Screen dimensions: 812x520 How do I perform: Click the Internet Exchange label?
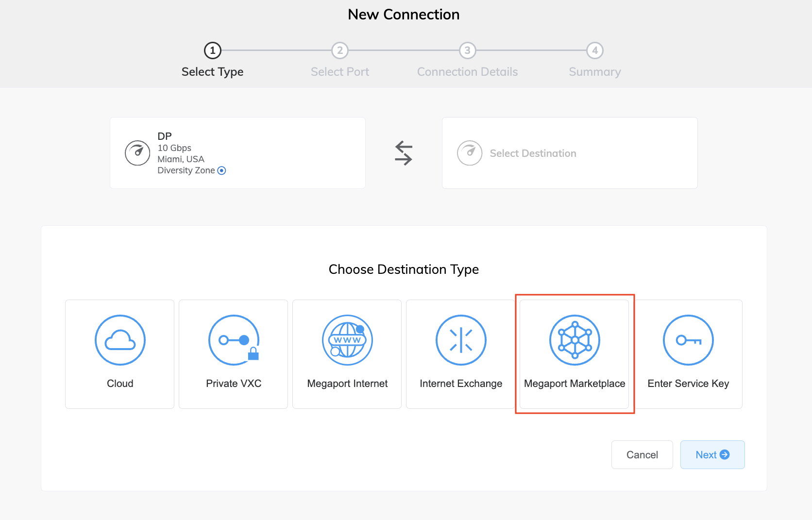[461, 384]
